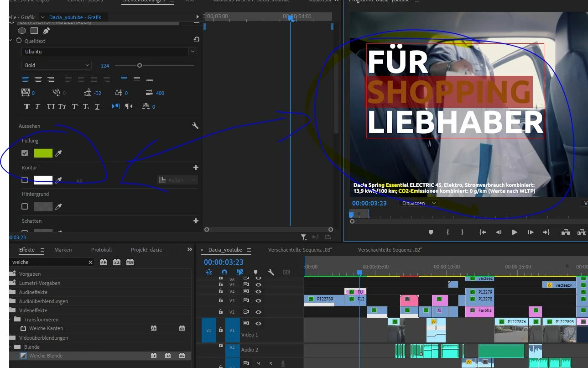This screenshot has height=368, width=588.
Task: Open timeline wrench display settings
Action: pos(271,272)
